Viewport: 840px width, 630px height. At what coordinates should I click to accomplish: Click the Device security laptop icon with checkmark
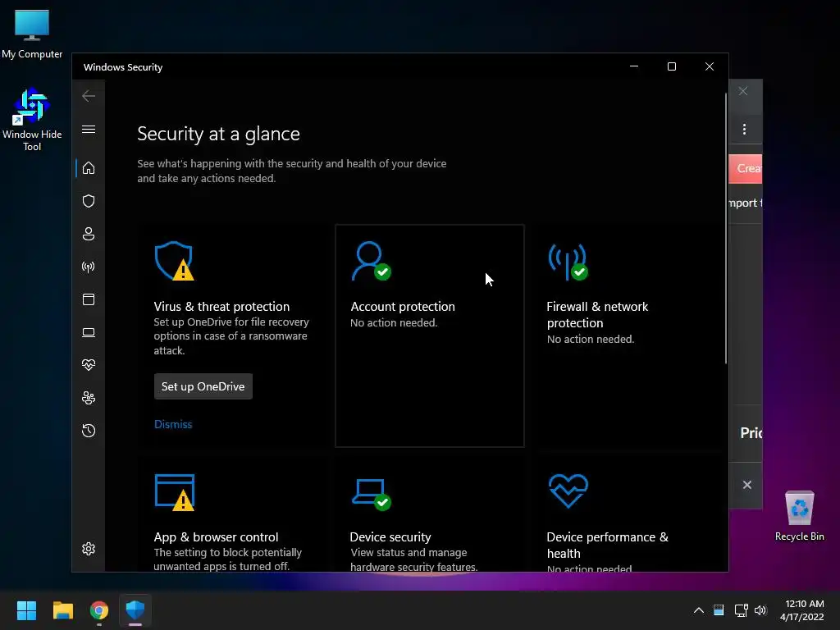tap(372, 495)
